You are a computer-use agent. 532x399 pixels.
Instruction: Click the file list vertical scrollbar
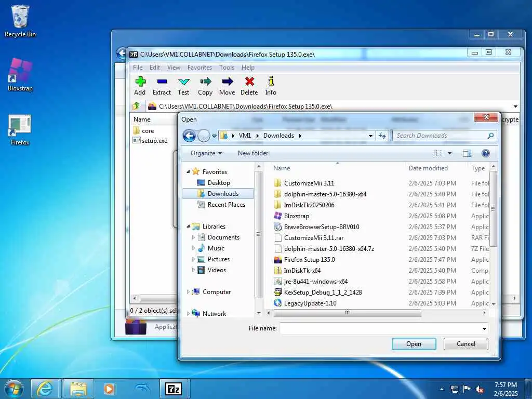pyautogui.click(x=493, y=209)
